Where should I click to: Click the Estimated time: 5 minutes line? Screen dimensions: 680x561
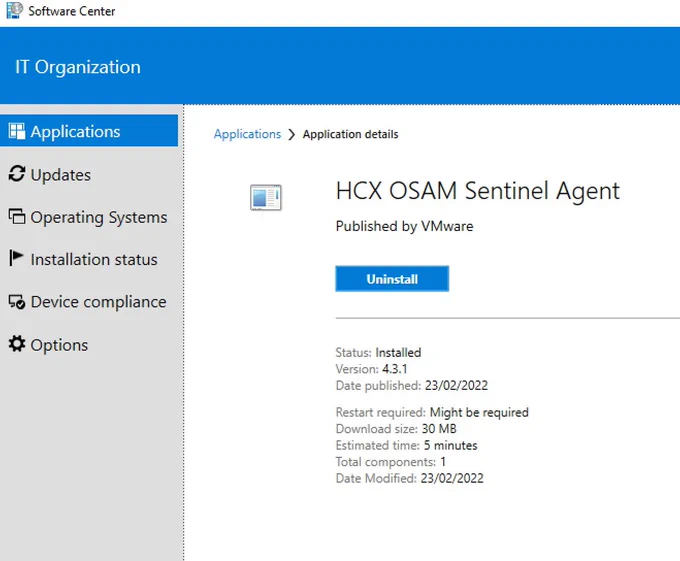[407, 445]
